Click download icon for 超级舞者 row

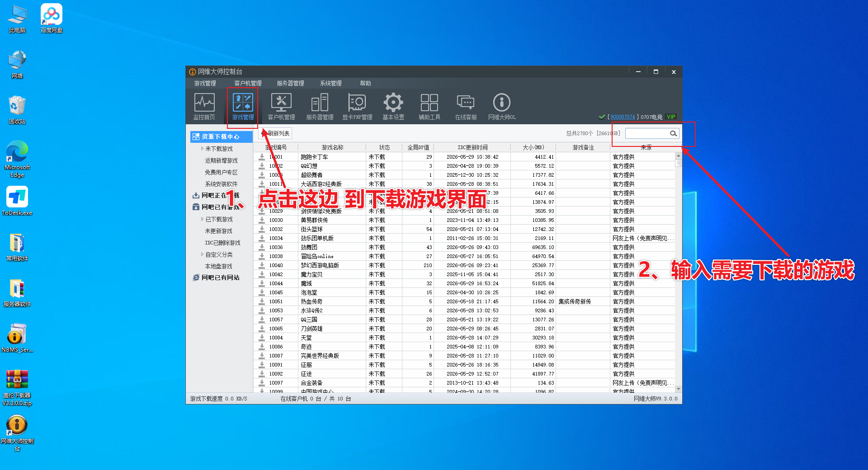[262, 175]
